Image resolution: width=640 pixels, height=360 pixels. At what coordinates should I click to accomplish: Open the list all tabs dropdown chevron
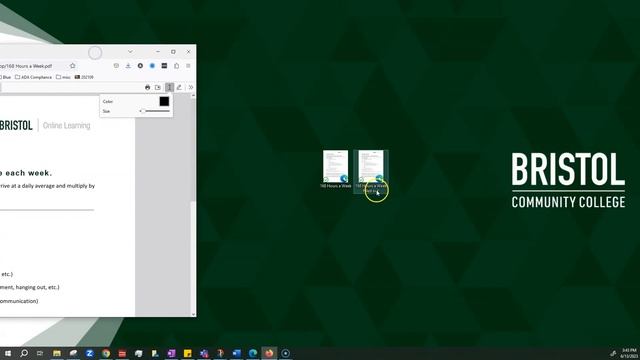[130, 52]
